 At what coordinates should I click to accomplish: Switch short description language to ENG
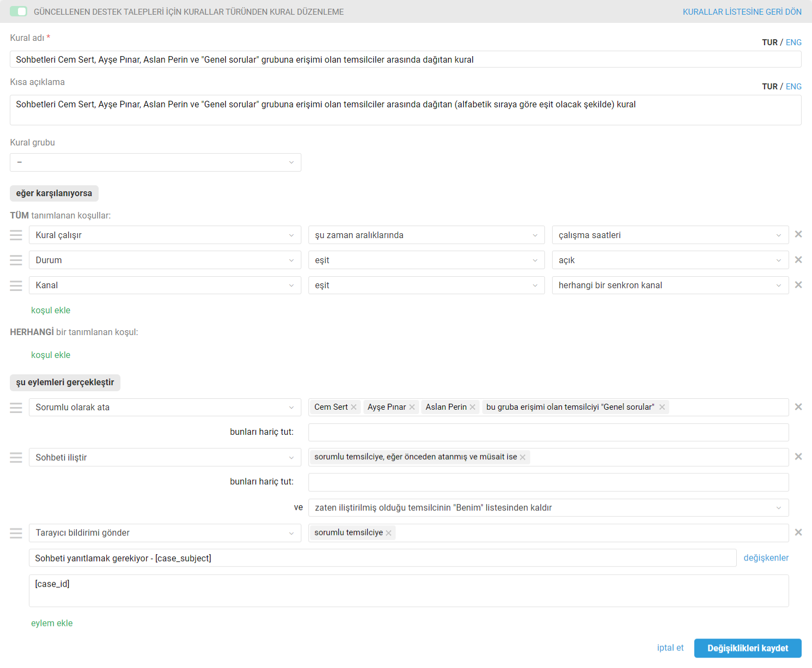(793, 87)
